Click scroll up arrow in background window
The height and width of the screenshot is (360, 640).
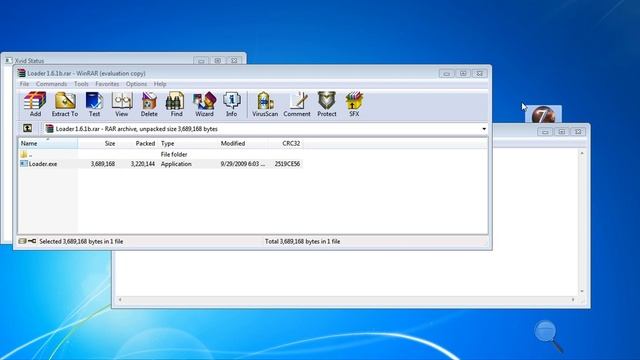point(582,153)
